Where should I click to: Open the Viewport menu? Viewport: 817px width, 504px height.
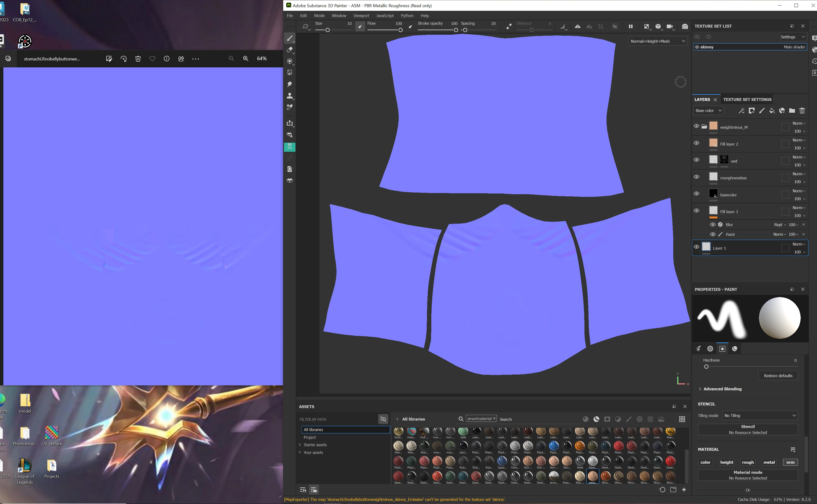pos(361,16)
